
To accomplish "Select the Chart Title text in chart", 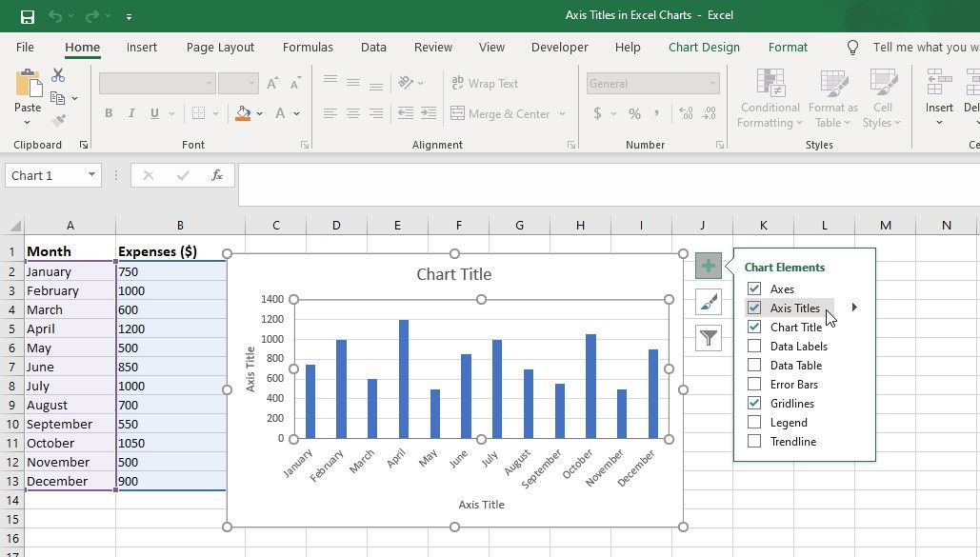I will pyautogui.click(x=454, y=274).
